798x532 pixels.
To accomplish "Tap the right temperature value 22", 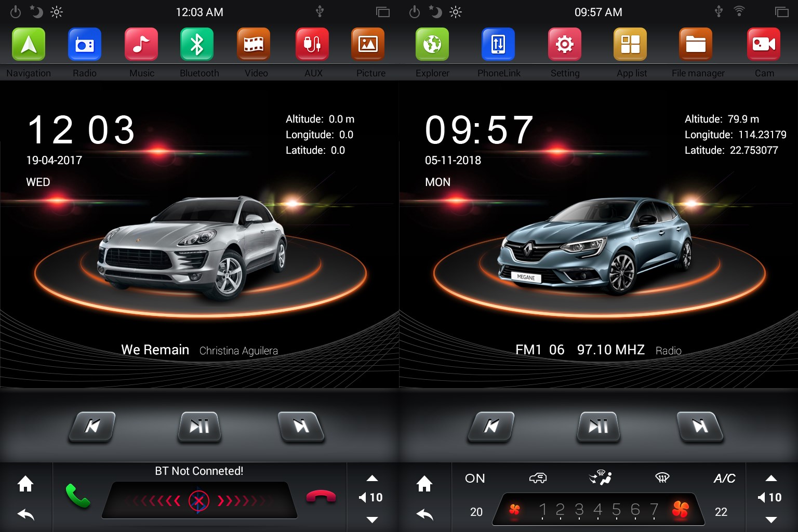I will [721, 512].
